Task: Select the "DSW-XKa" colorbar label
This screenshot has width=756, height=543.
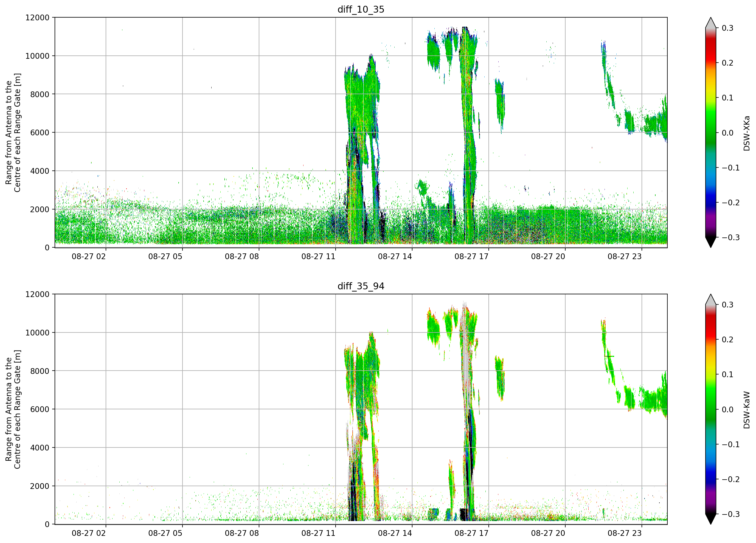Action: click(x=747, y=133)
